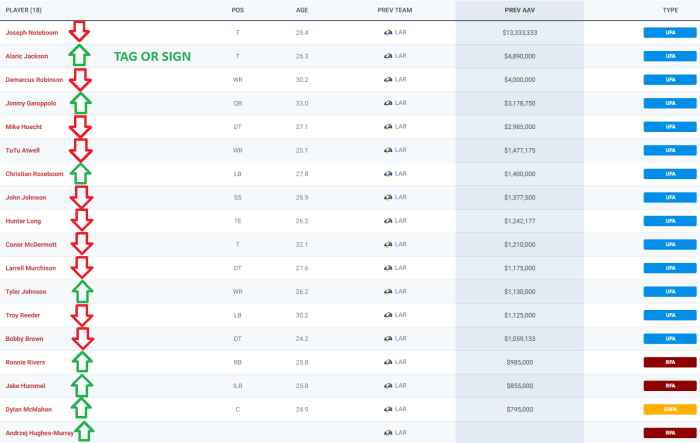Click the POS column header
Screen dimensions: 700x443
237,10
